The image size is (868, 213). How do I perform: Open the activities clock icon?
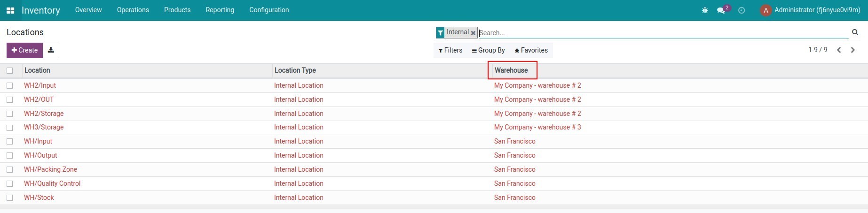pyautogui.click(x=742, y=10)
